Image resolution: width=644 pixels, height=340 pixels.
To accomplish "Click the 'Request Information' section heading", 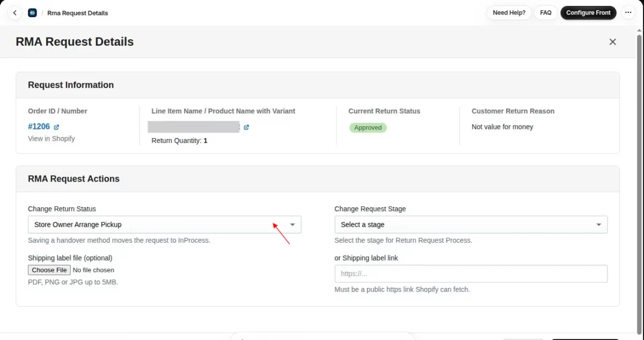I will (71, 85).
